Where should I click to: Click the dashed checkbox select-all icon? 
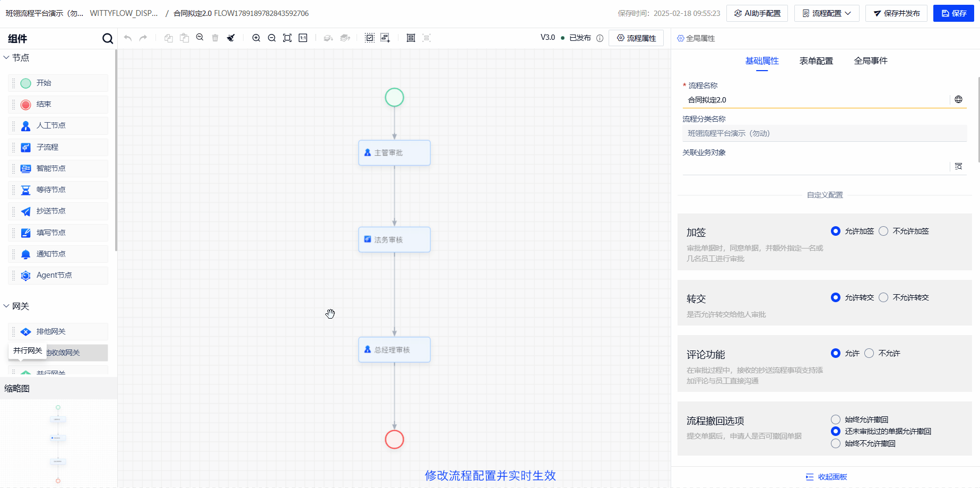coord(370,38)
